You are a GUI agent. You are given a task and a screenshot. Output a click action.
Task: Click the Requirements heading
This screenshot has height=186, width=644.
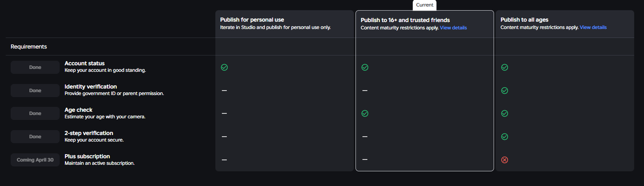tap(29, 46)
